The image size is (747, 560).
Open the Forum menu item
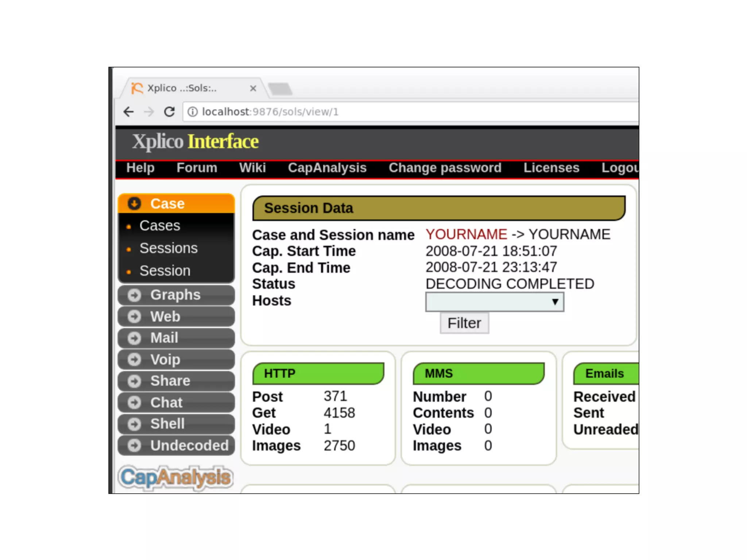197,168
